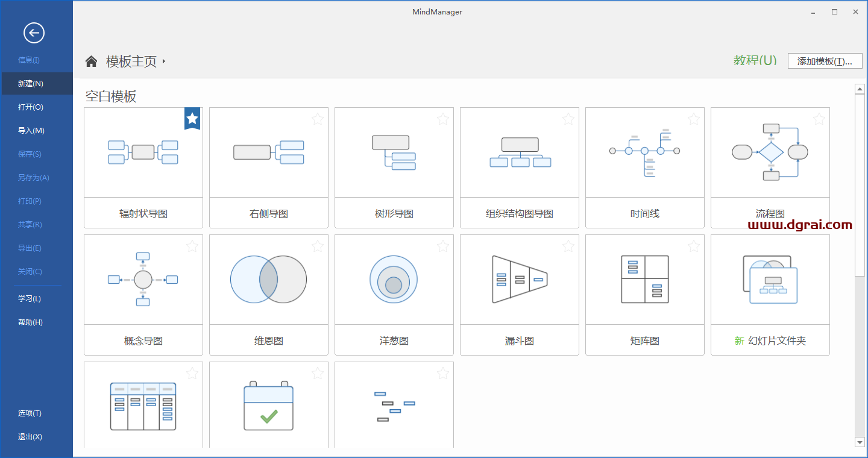
Task: Pick the 流程图 flowchart template
Action: click(x=770, y=168)
